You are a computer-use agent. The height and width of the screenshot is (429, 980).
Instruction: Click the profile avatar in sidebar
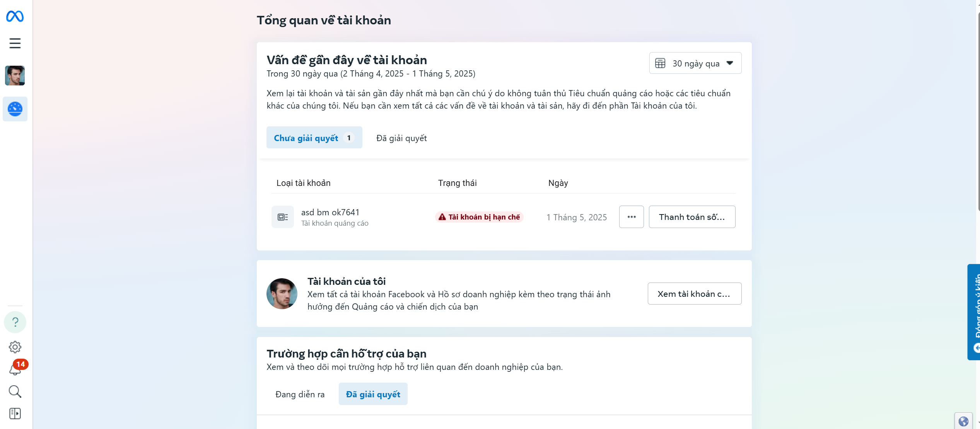pos(15,75)
